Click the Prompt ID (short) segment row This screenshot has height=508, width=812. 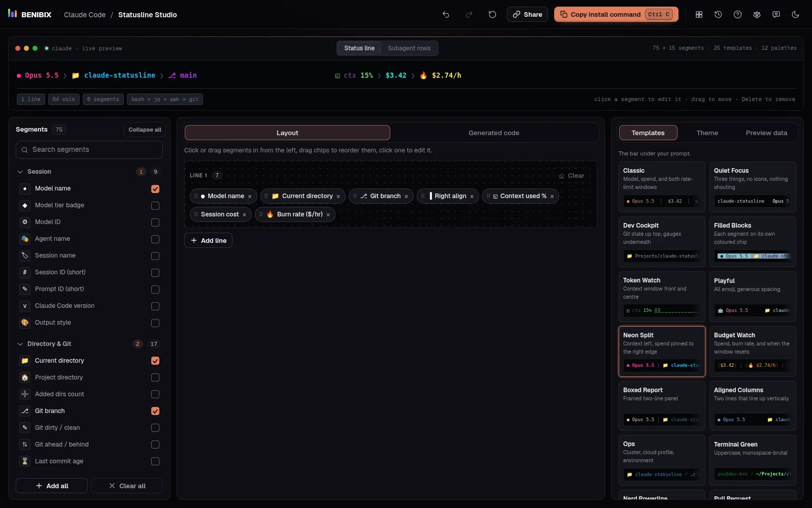point(89,289)
